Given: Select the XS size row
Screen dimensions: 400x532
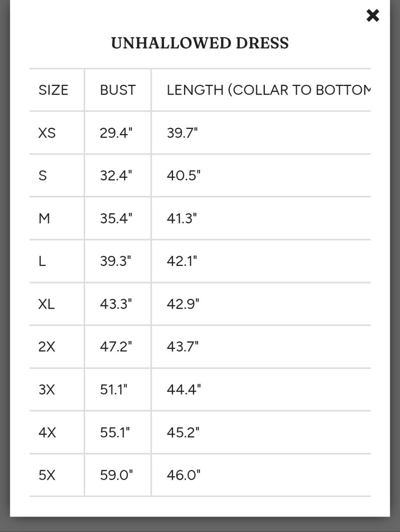Looking at the screenshot, I should [x=200, y=133].
